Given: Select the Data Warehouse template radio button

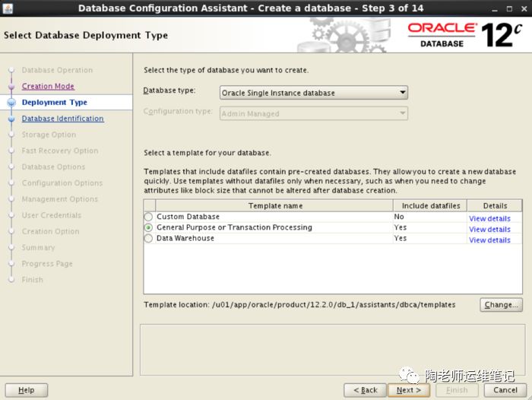Looking at the screenshot, I should [x=149, y=238].
